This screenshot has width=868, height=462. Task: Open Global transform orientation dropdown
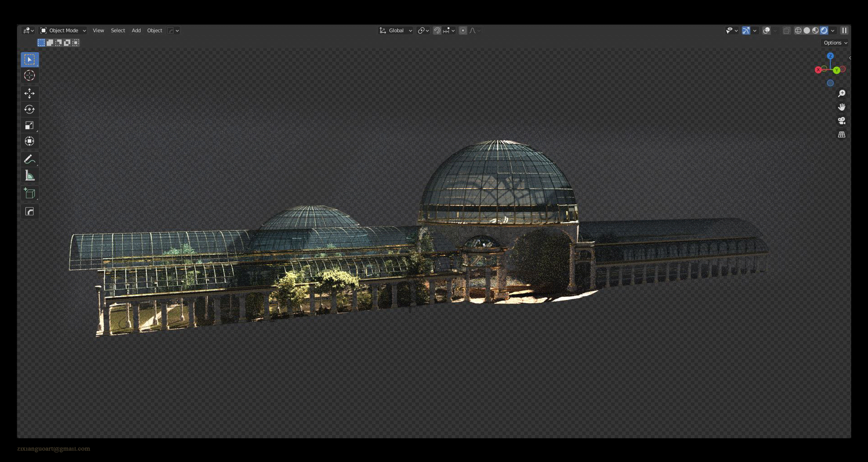click(x=396, y=31)
